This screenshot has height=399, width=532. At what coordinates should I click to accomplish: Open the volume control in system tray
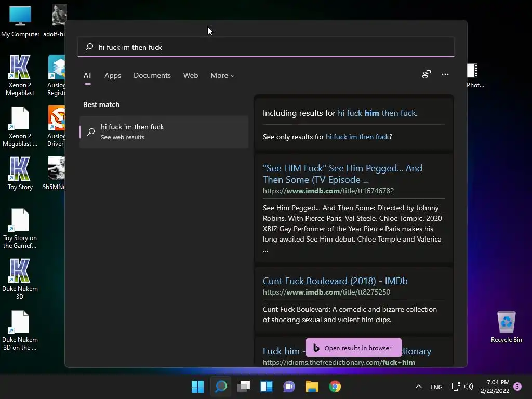469,387
